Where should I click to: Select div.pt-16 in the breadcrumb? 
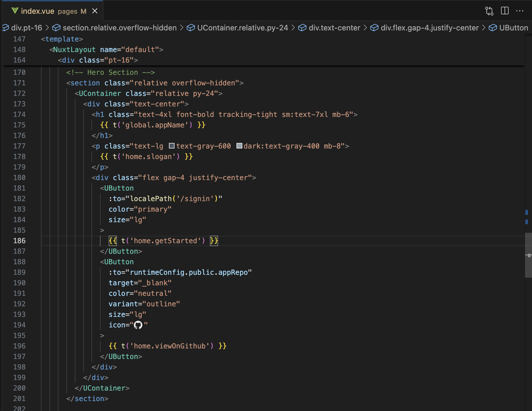pyautogui.click(x=26, y=28)
